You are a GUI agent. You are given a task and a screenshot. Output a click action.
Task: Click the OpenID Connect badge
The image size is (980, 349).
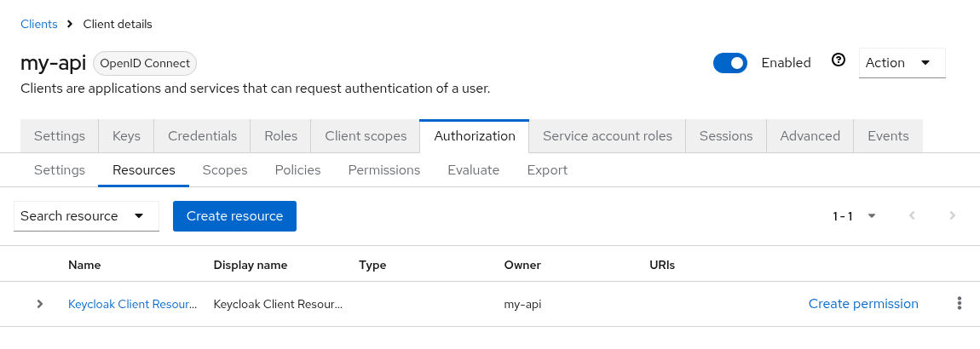145,63
